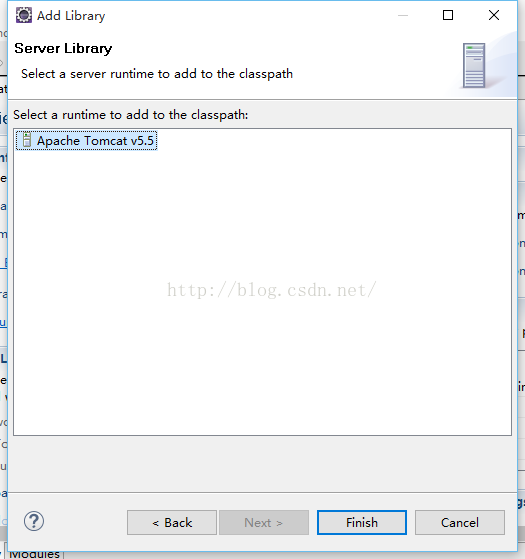Click the disabled Next button
This screenshot has height=559, width=525.
[x=264, y=523]
